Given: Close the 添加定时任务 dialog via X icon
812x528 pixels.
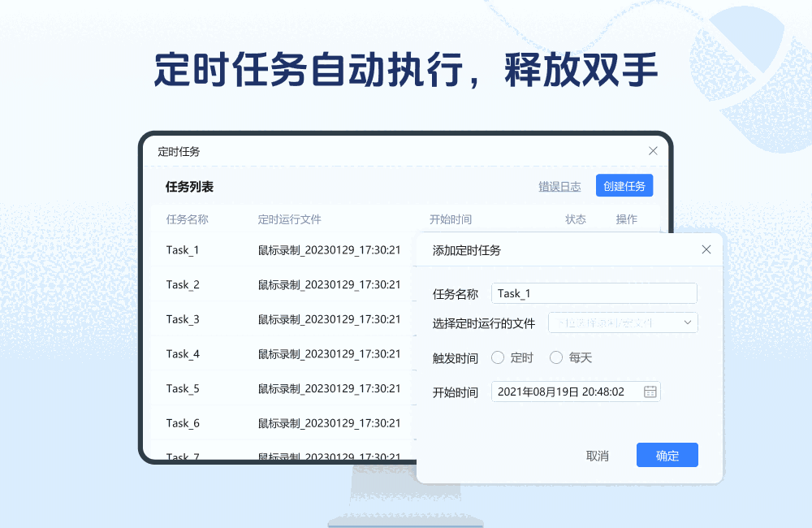Looking at the screenshot, I should pos(706,249).
